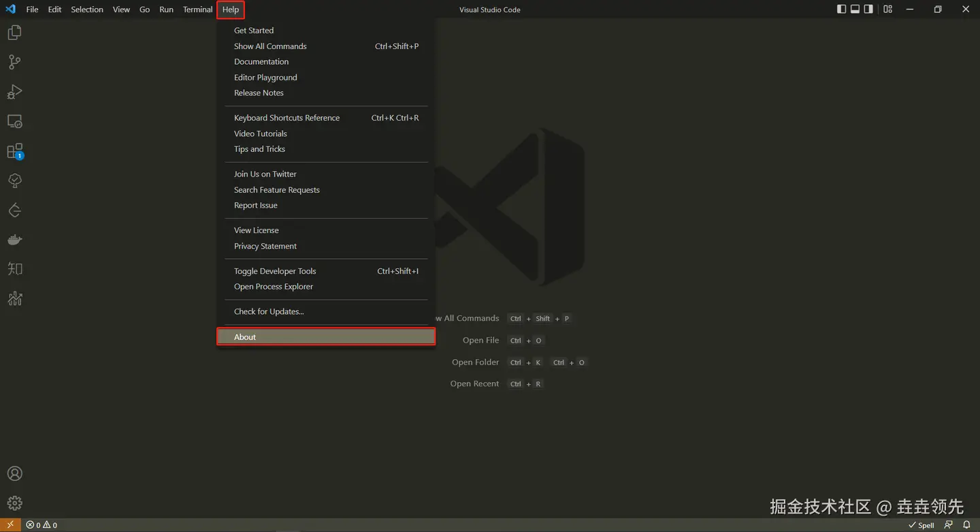Open the Docker whale view

[14, 240]
